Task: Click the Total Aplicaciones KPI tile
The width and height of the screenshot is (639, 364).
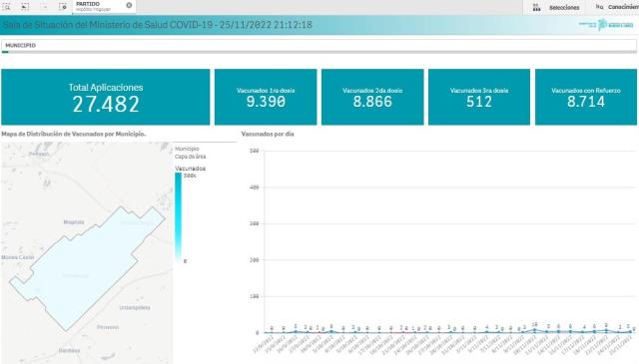Action: click(x=106, y=97)
